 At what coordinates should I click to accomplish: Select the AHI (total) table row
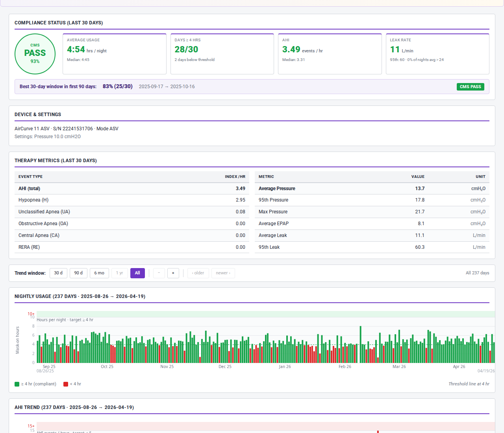pos(132,189)
